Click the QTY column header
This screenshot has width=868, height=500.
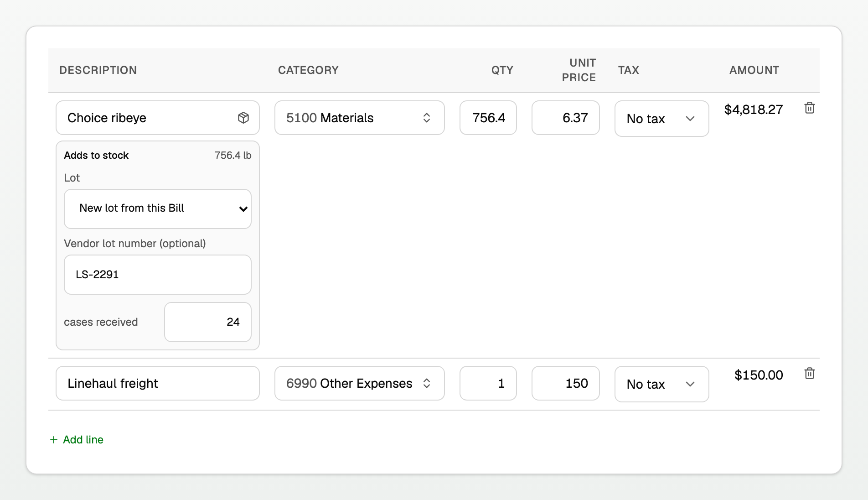(502, 70)
